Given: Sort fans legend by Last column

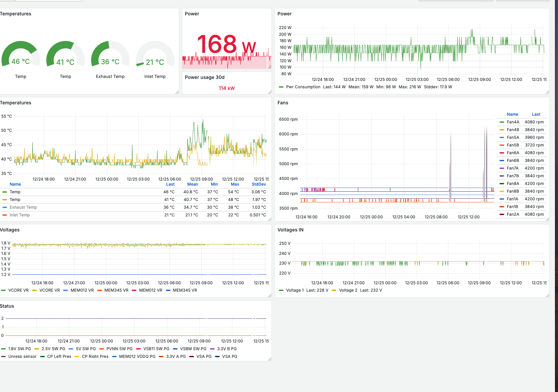Looking at the screenshot, I should [536, 114].
